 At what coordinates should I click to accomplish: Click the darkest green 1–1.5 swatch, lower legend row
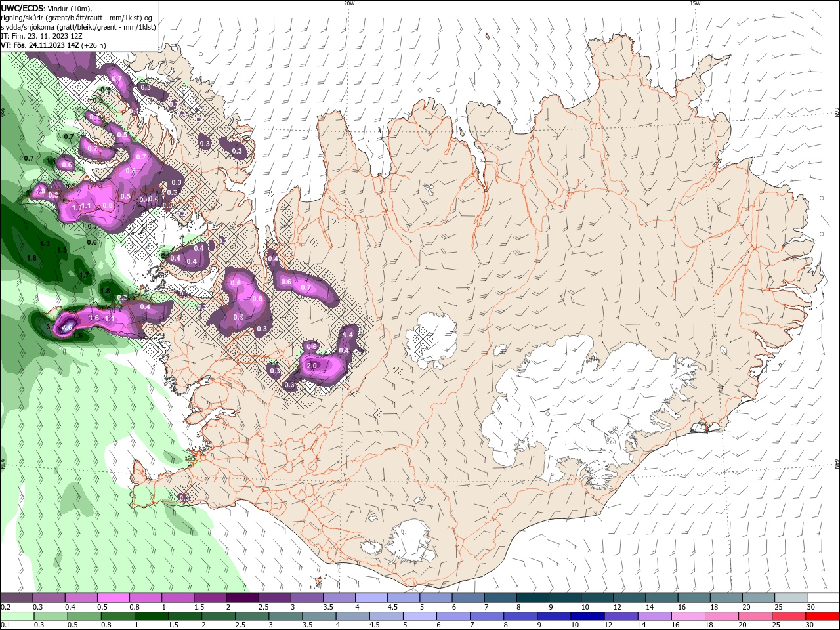(x=152, y=616)
